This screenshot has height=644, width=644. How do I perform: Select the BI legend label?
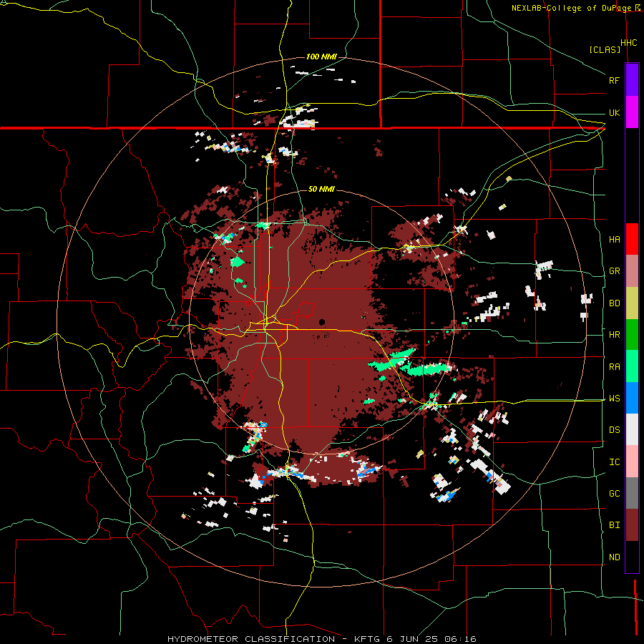[614, 525]
